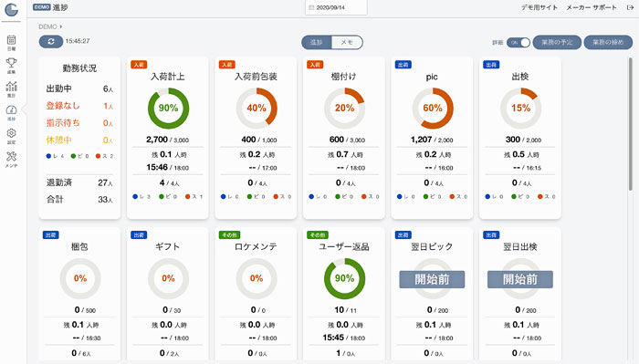Click the 業務の予定 button

(557, 42)
